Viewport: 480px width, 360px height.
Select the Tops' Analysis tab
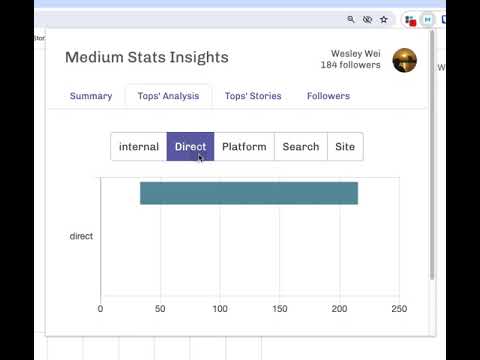168,96
